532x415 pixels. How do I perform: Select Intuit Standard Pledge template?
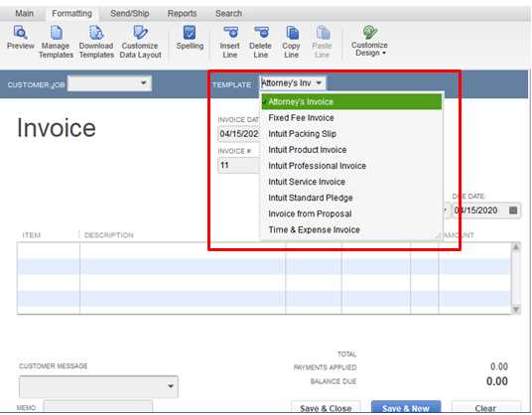click(x=351, y=198)
